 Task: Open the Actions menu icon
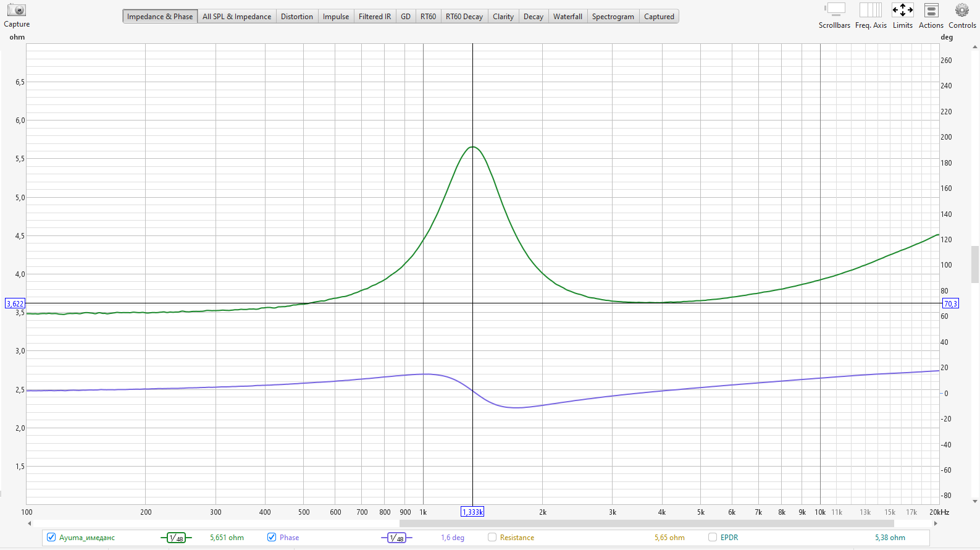point(931,11)
